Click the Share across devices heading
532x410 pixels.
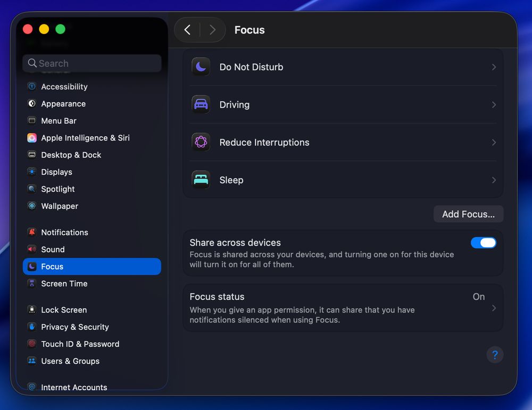click(235, 242)
